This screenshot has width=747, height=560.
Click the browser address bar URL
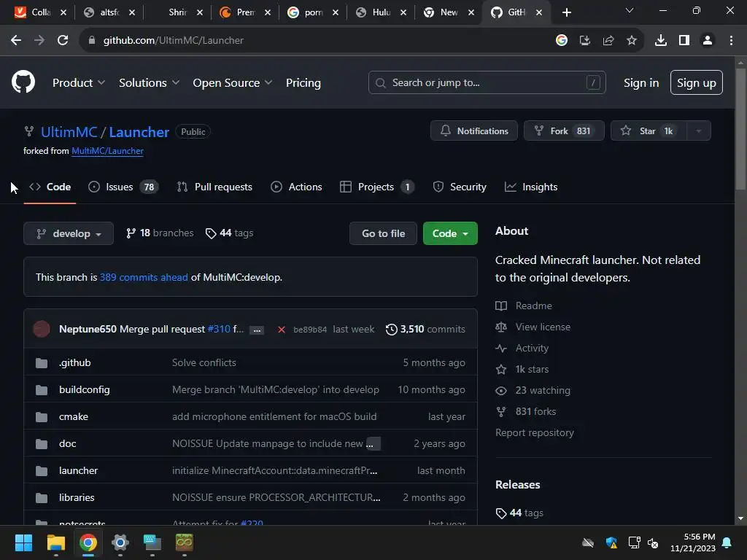174,41
